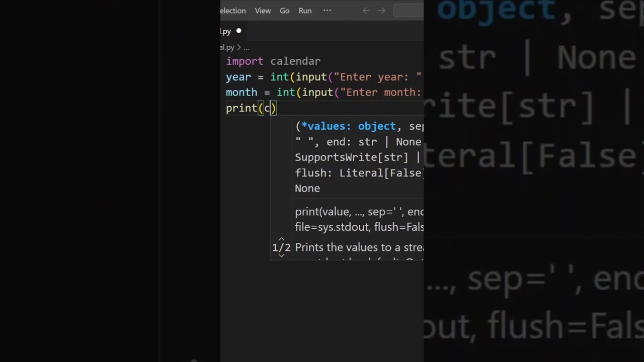The width and height of the screenshot is (644, 362).
Task: Click the go forward arrow
Action: point(381,11)
